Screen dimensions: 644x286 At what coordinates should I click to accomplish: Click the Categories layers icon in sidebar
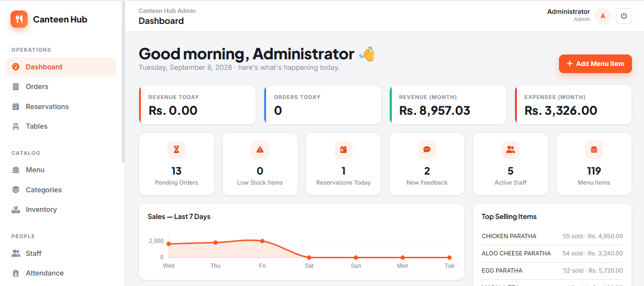pyautogui.click(x=16, y=190)
